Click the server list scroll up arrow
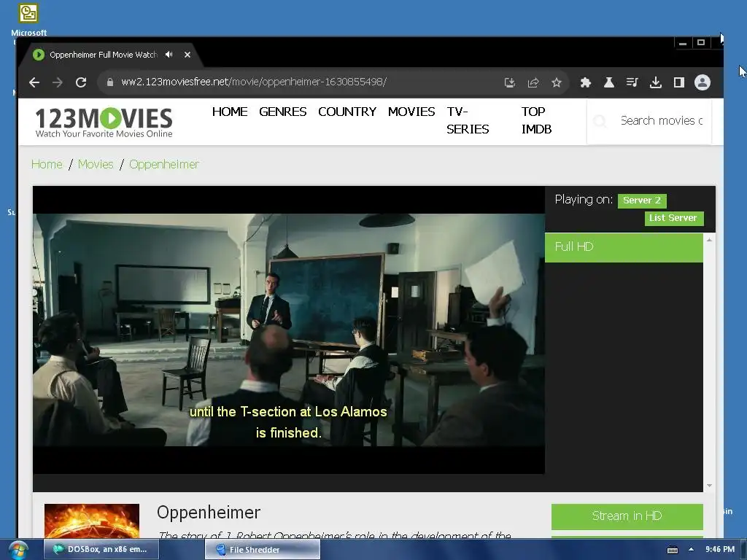Screen dimensions: 747x560 pyautogui.click(x=709, y=239)
